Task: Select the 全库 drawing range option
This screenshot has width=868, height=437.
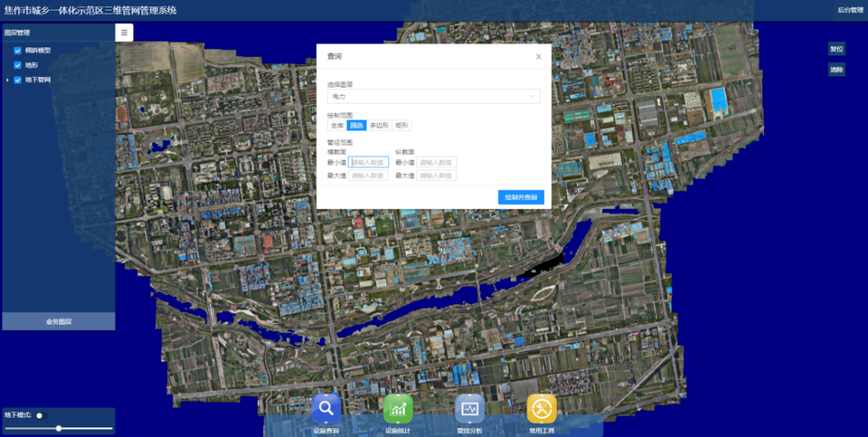Action: pos(337,125)
